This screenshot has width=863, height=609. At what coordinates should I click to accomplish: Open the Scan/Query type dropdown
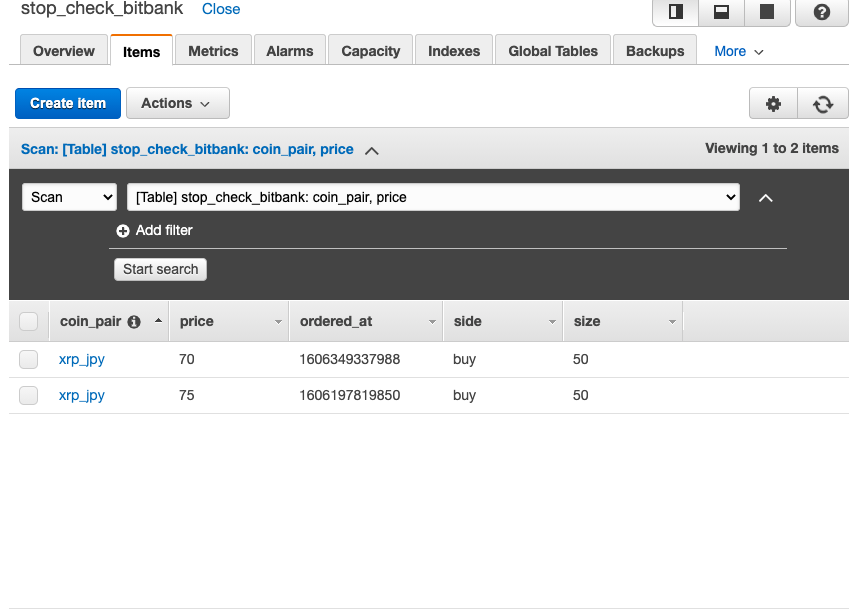point(69,197)
